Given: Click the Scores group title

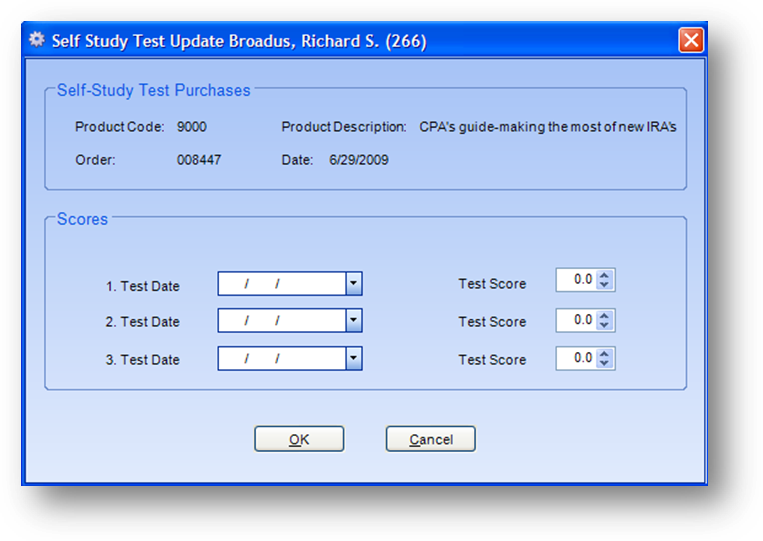Looking at the screenshot, I should coord(82,219).
